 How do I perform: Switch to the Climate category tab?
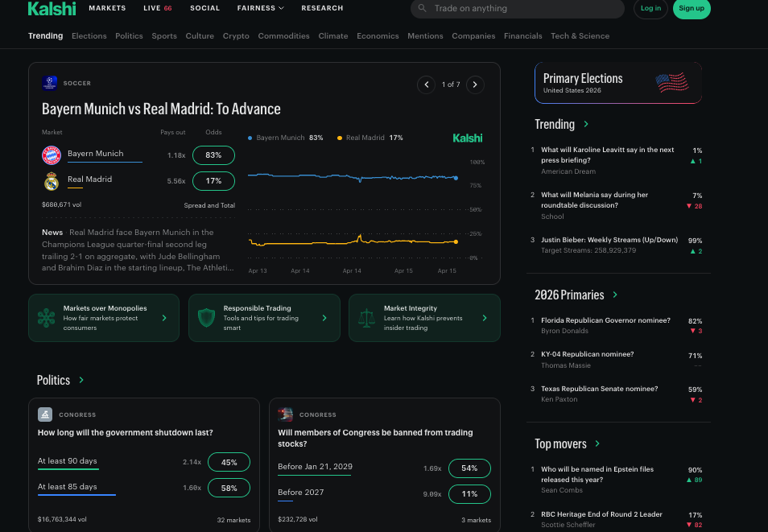333,35
